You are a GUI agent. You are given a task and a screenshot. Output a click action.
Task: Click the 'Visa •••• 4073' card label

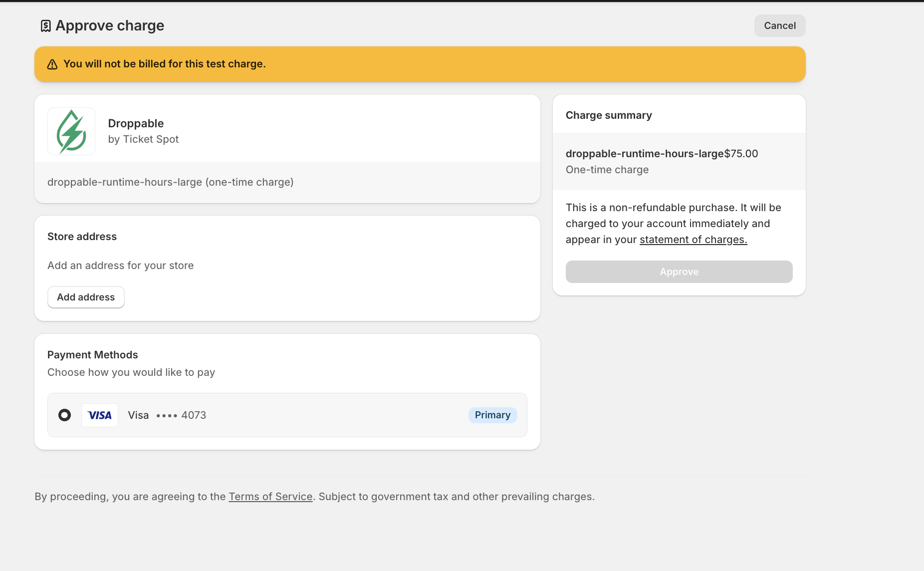click(x=167, y=415)
